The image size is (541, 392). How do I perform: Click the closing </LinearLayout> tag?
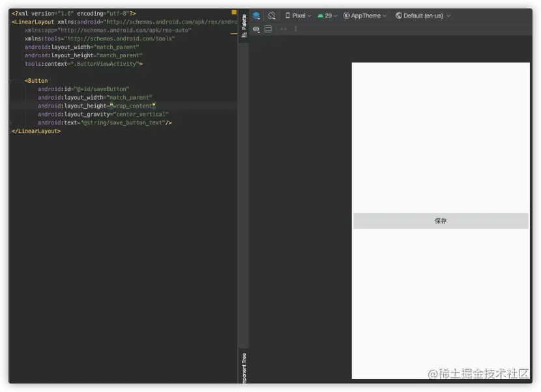[x=36, y=132]
